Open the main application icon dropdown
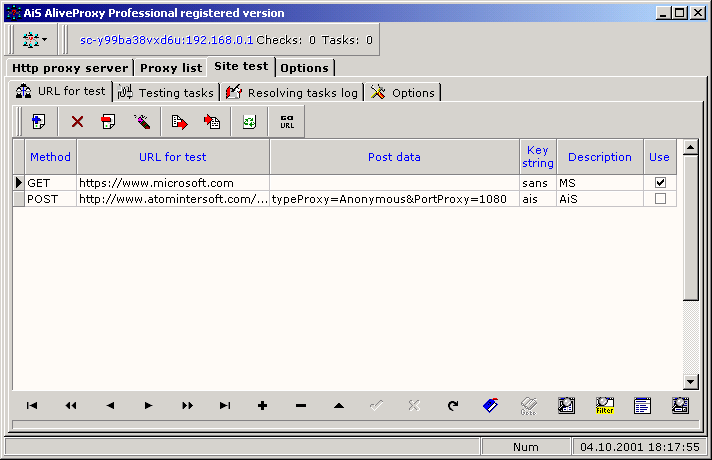712x460 pixels. (x=35, y=40)
